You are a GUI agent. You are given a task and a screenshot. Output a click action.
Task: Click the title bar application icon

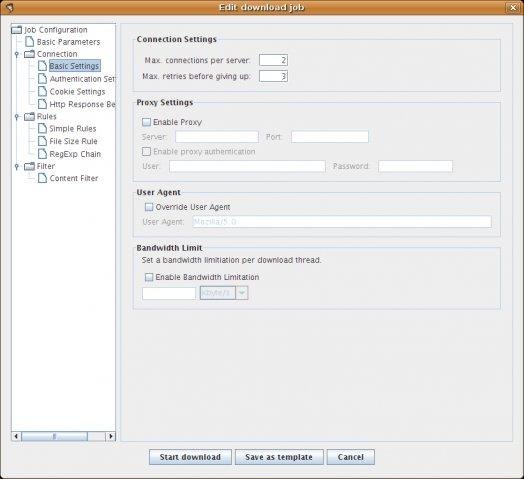tap(9, 7)
